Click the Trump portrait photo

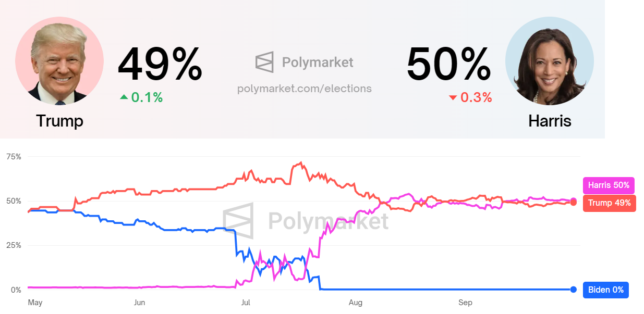[x=59, y=60]
